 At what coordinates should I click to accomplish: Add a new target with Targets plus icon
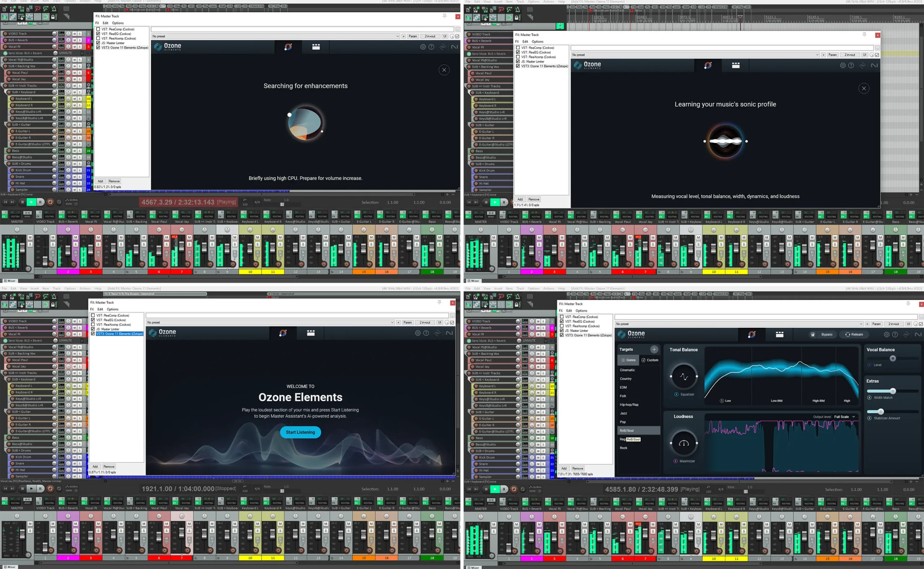click(x=654, y=349)
